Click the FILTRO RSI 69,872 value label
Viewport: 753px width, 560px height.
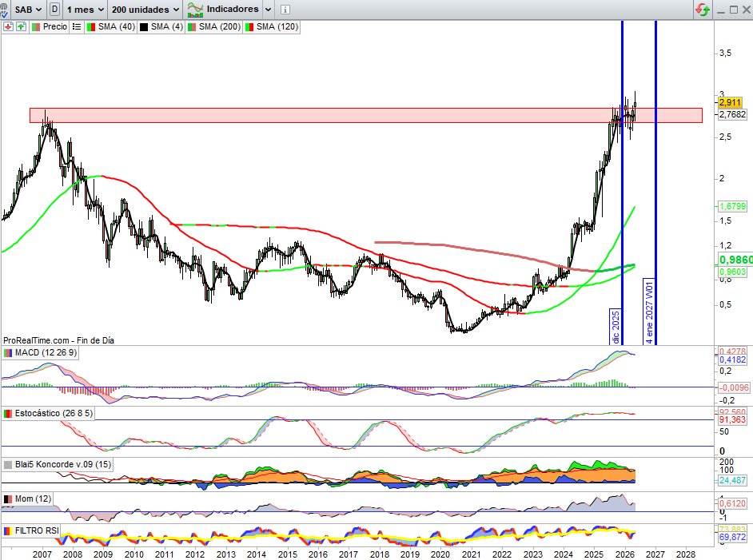[732, 537]
